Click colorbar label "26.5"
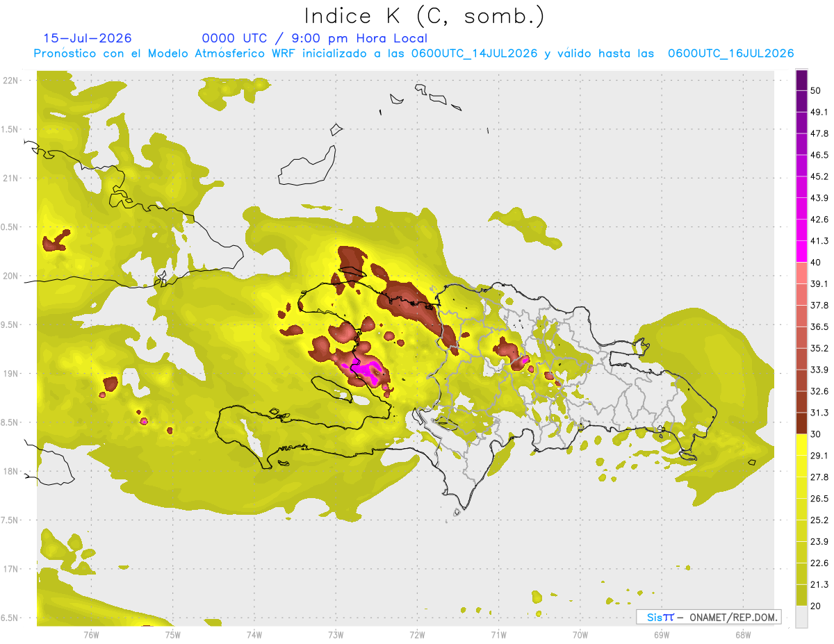Image resolution: width=834 pixels, height=644 pixels. (819, 498)
